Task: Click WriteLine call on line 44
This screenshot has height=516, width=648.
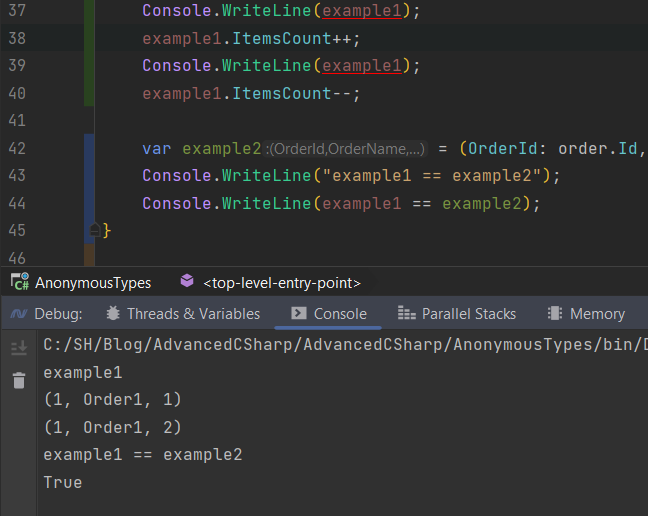Action: pos(266,203)
